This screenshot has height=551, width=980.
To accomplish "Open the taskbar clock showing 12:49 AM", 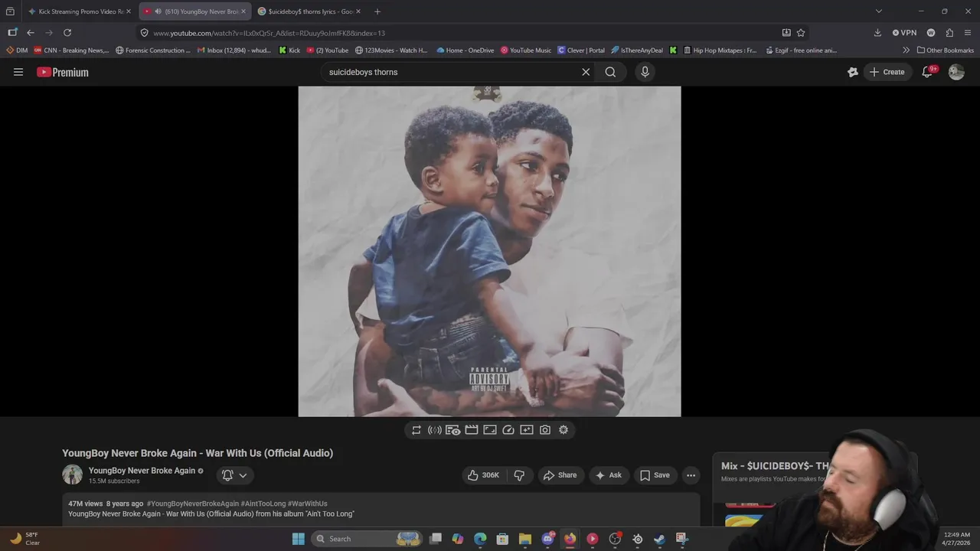I will 957,539.
